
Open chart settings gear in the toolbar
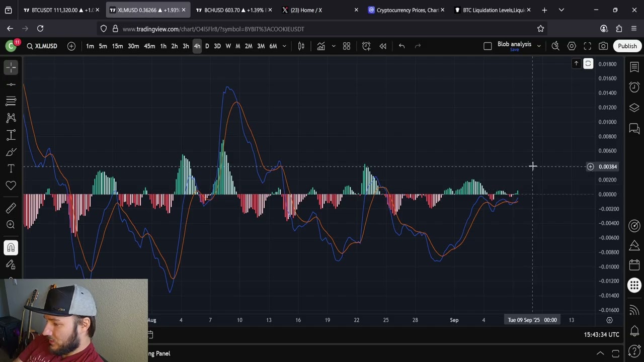[572, 46]
